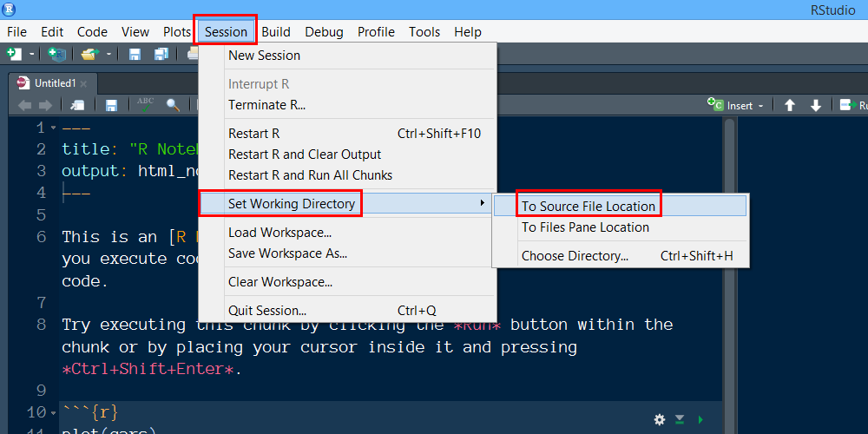Image resolution: width=868 pixels, height=434 pixels.
Task: Select Choose Directory...
Action: 620,256
